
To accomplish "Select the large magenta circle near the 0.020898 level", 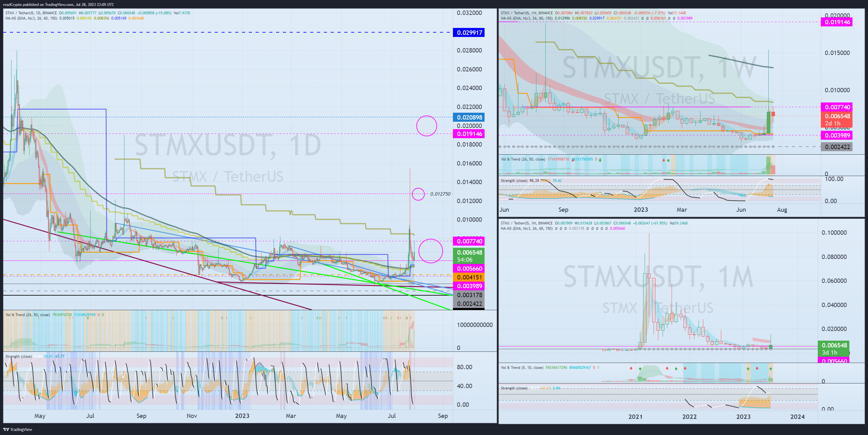I will click(x=427, y=126).
